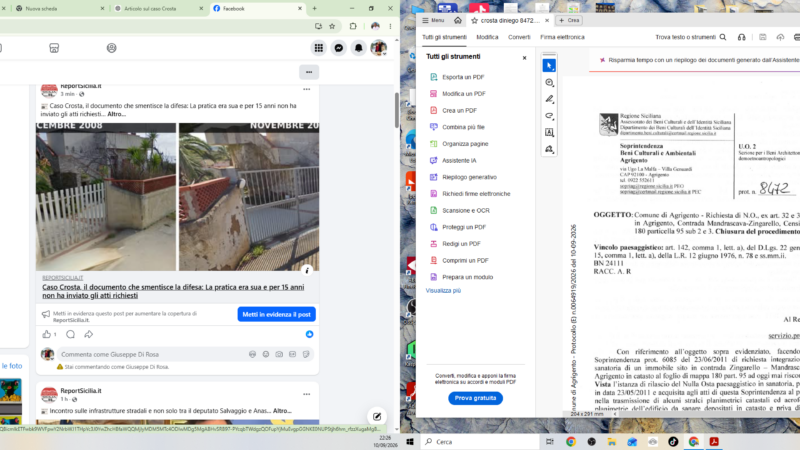800x450 pixels.
Task: Open the fill and sign stamp tool
Action: pyautogui.click(x=549, y=149)
